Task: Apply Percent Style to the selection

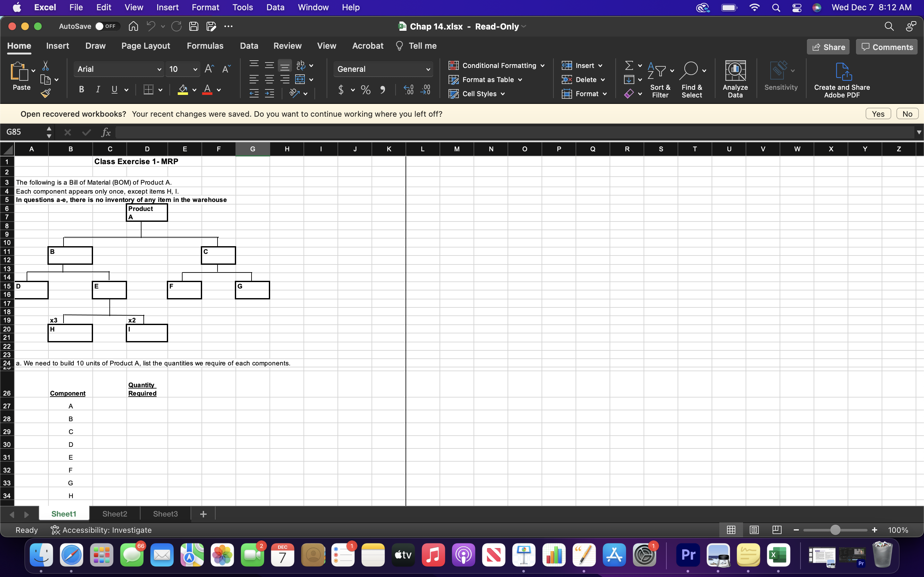Action: click(x=365, y=90)
